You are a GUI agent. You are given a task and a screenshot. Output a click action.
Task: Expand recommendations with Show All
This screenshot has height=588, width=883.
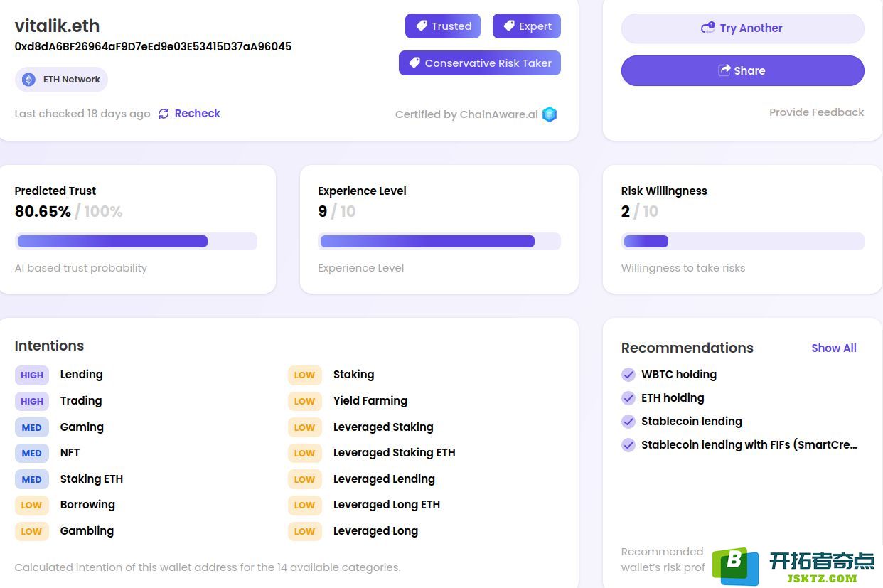[833, 348]
